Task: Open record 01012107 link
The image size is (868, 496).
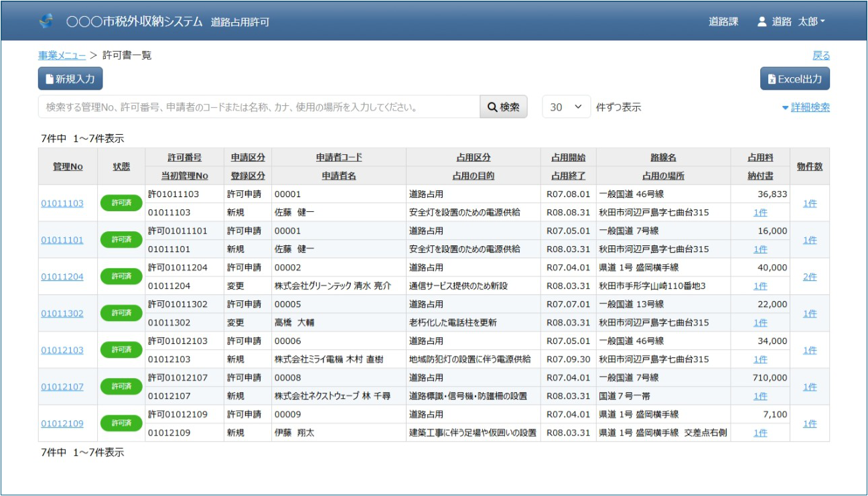Action: pos(62,387)
